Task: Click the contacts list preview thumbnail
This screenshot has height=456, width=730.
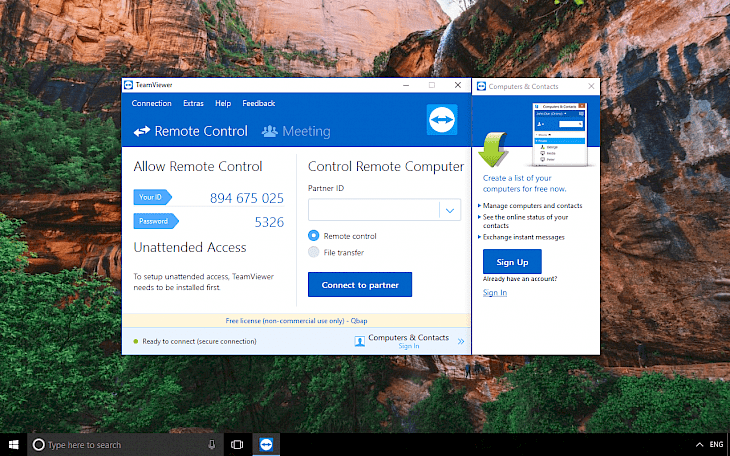Action: click(x=560, y=134)
